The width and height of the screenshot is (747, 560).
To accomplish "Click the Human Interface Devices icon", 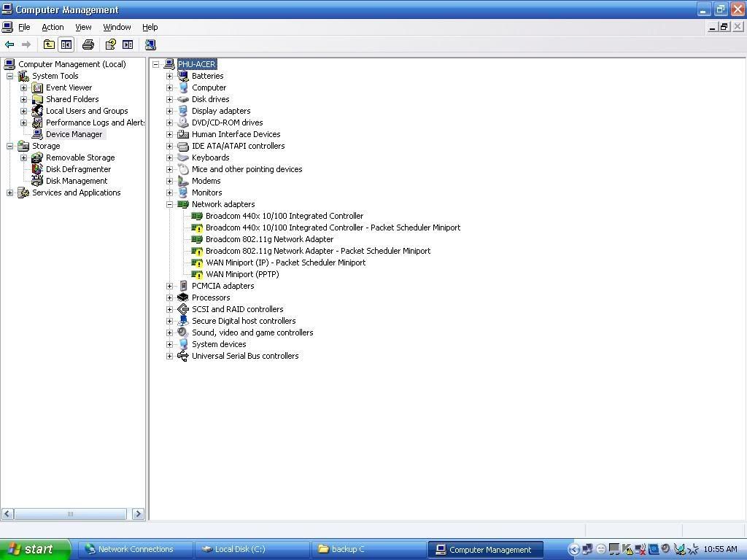I will pyautogui.click(x=183, y=134).
